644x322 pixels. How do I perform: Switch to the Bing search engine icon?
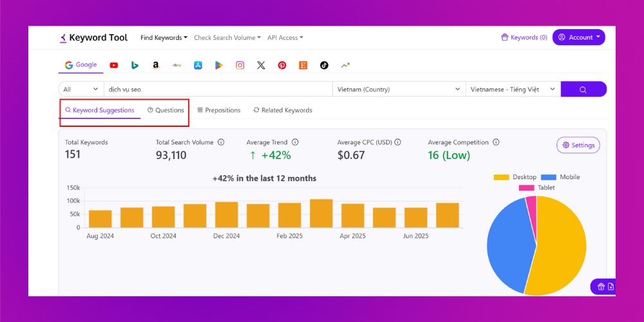(x=135, y=65)
